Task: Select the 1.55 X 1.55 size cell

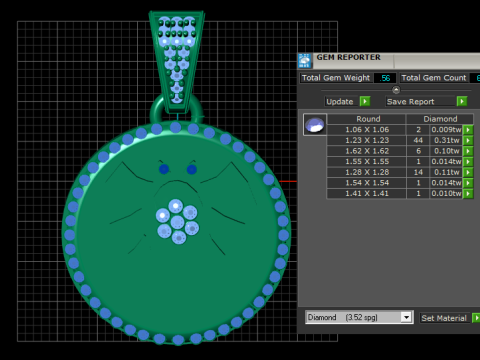Action: point(367,162)
